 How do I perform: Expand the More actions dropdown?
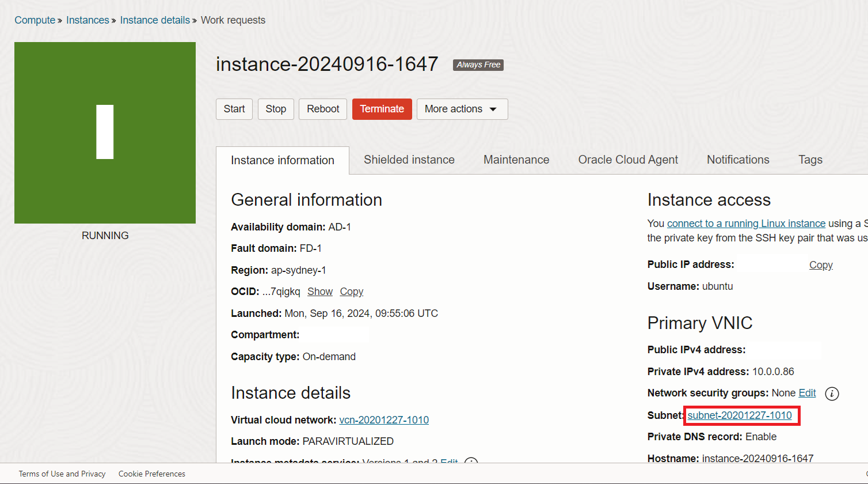tap(462, 109)
